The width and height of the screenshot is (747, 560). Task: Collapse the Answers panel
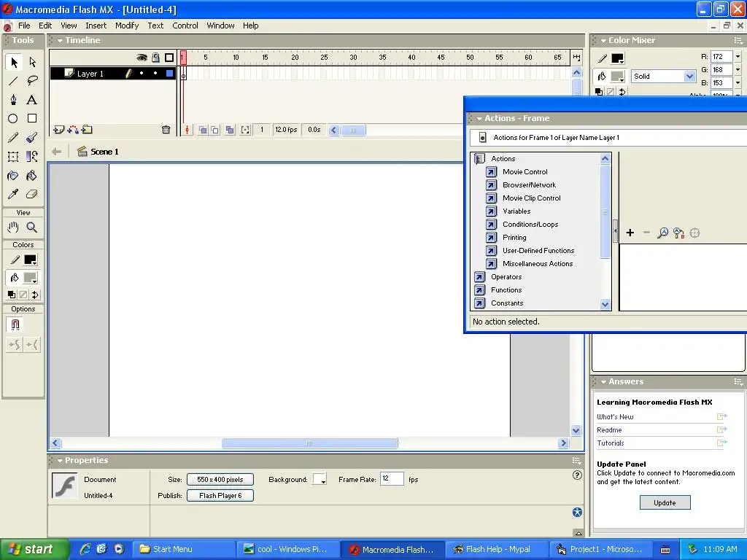point(603,382)
